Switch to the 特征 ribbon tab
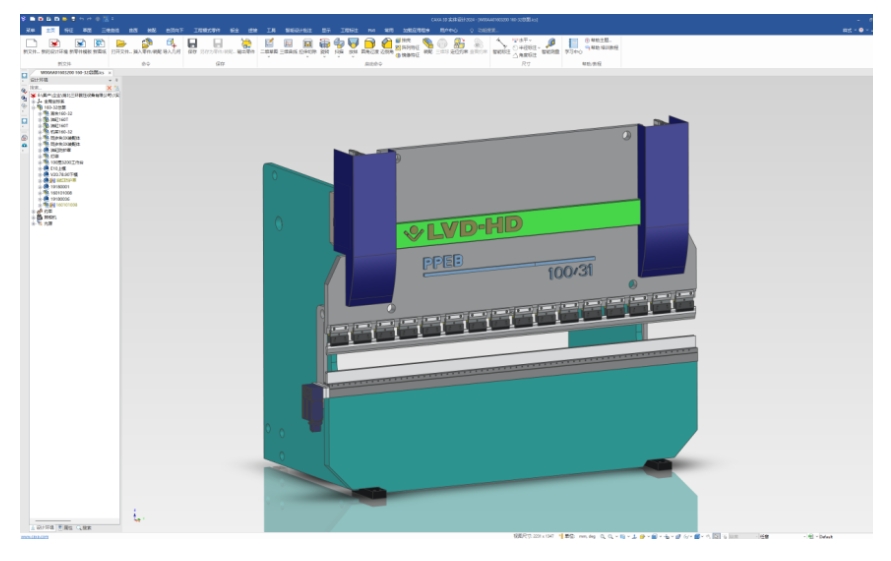Screen dimensions: 891x561 pyautogui.click(x=69, y=31)
